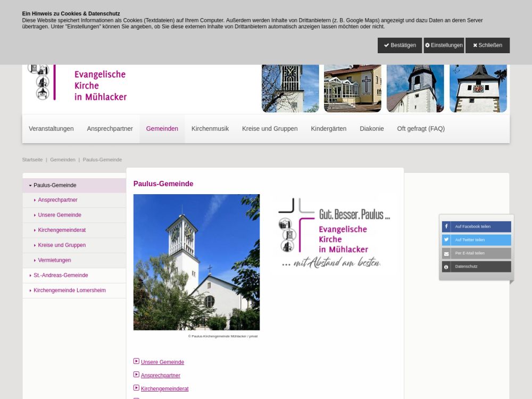
Task: Click arrow icon beside Ansprechpartner content link
Action: pos(136,375)
